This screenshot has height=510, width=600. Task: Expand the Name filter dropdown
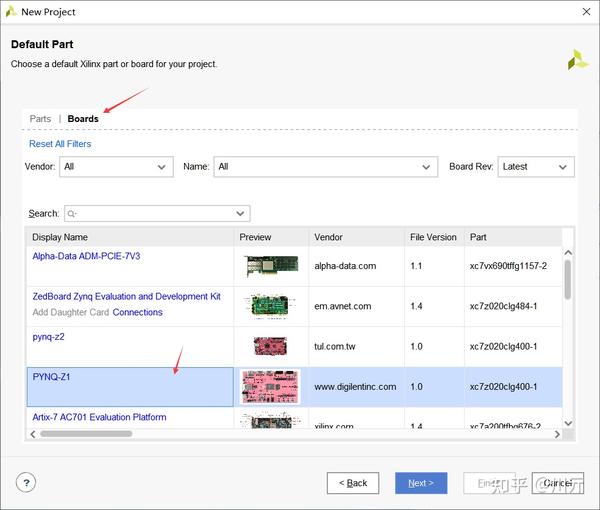pos(325,167)
